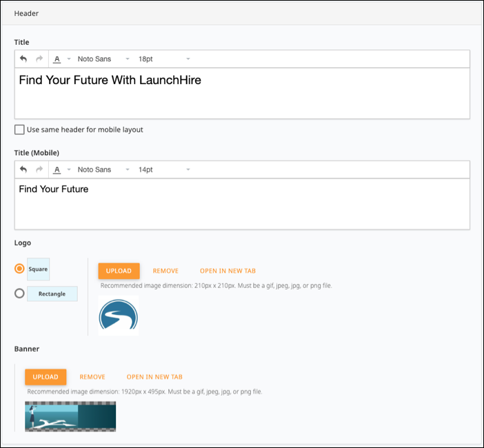Screen dimensions: 484x448
Task: Open text color dropdown arrow in Title editor
Action: click(69, 59)
